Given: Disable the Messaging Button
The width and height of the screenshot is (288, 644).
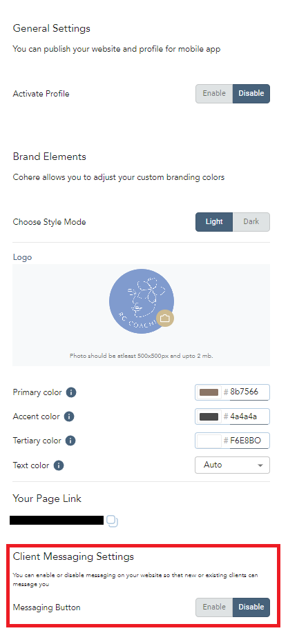Looking at the screenshot, I should tap(251, 607).
